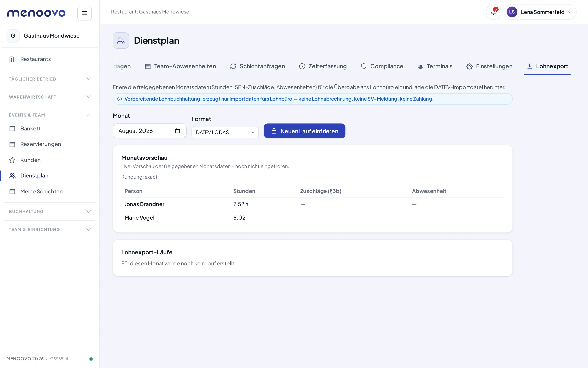Go to Reservierungen in the sidebar
Screen dimensions: 588x368
click(50, 144)
